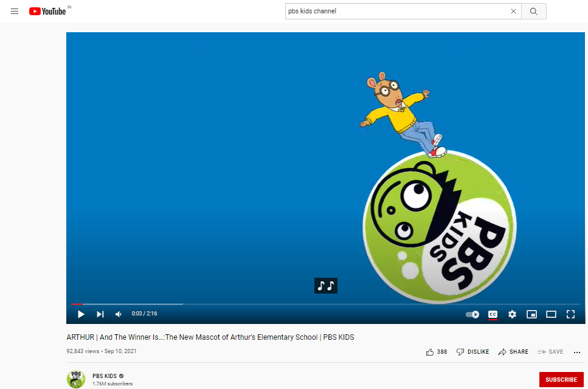Save the video to a playlist
The height and width of the screenshot is (389, 588).
coord(550,351)
